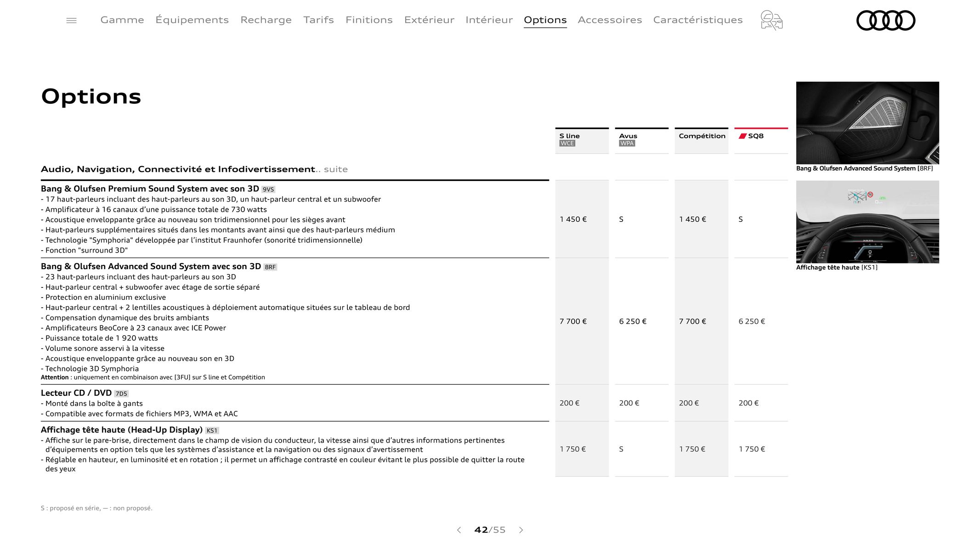This screenshot has height=551, width=980.
Task: Click S line price 1 450 € for 9VS
Action: click(573, 219)
